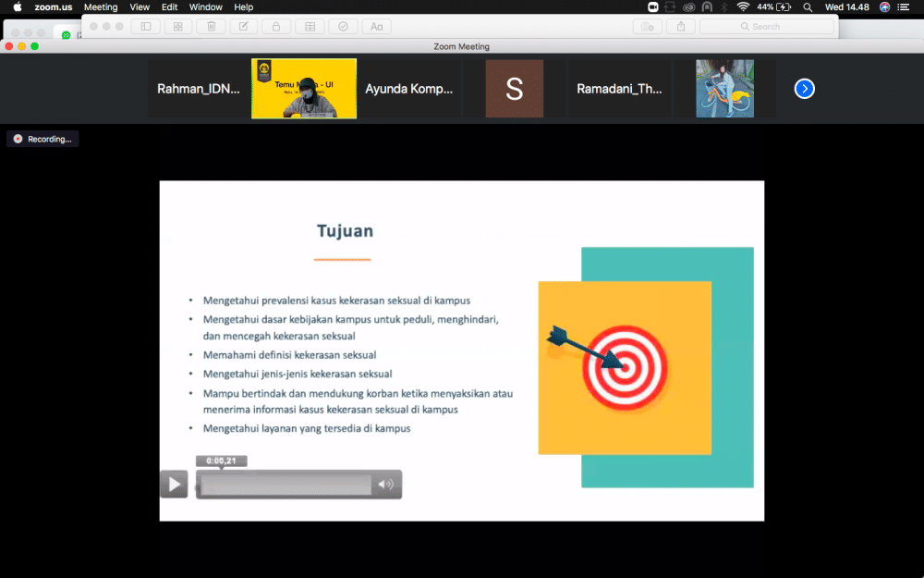Open the View menu
The width and height of the screenshot is (924, 578).
[x=140, y=6]
